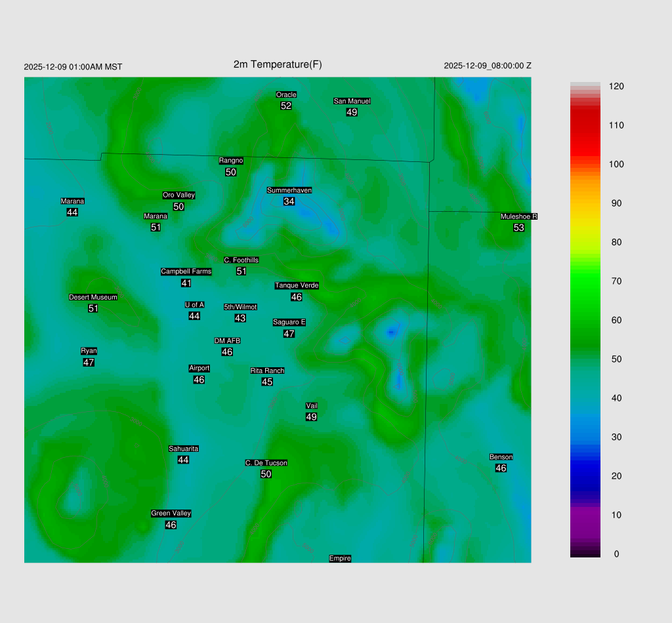Click the purple band near 10 on colorbar
The height and width of the screenshot is (623, 672).
pos(585,515)
